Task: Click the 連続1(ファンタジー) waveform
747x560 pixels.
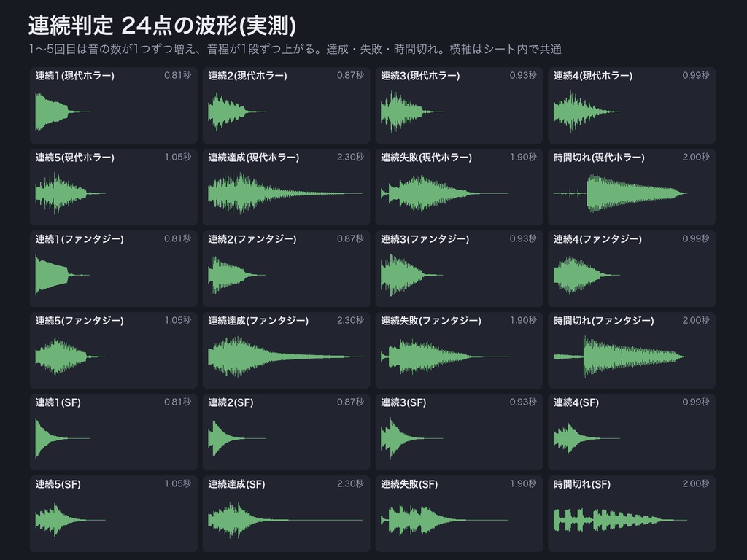Action: coord(63,275)
